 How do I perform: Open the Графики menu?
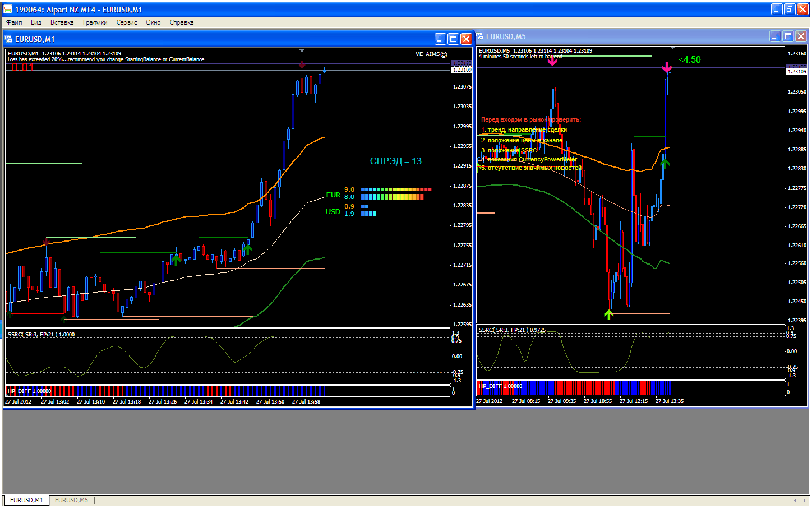tap(95, 22)
